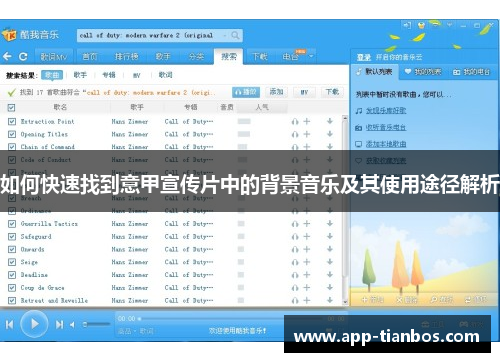Uncheck the Extraction Point checkbox
This screenshot has height=362, width=500.
pos(12,121)
